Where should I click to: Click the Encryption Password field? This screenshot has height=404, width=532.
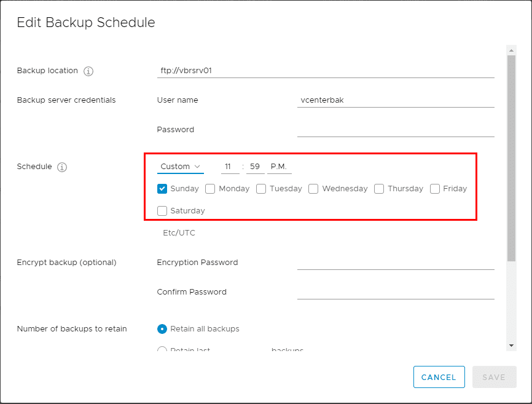point(396,262)
